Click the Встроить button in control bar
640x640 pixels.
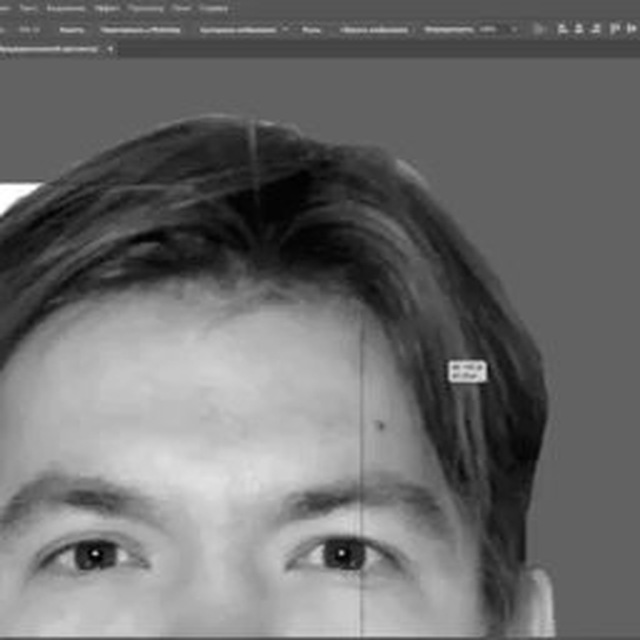click(x=72, y=29)
